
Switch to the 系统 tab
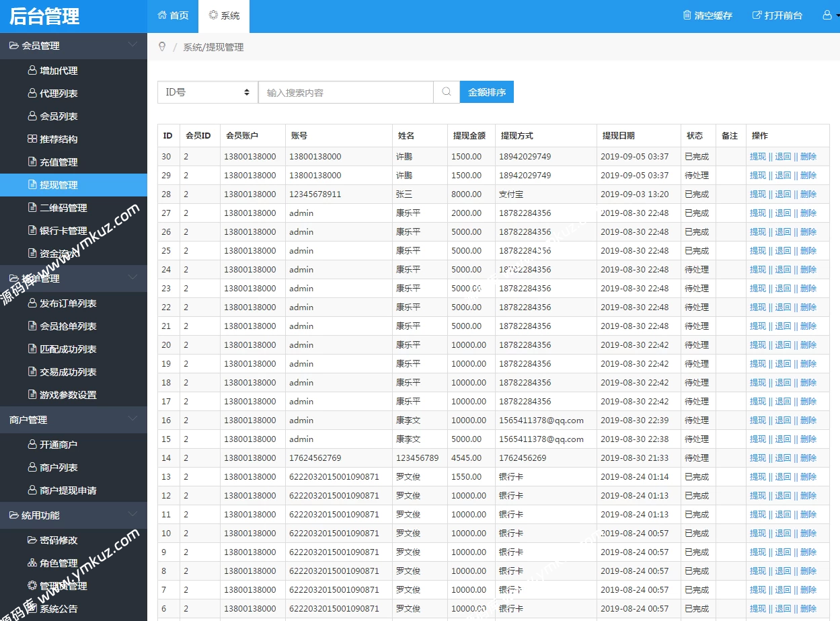224,15
